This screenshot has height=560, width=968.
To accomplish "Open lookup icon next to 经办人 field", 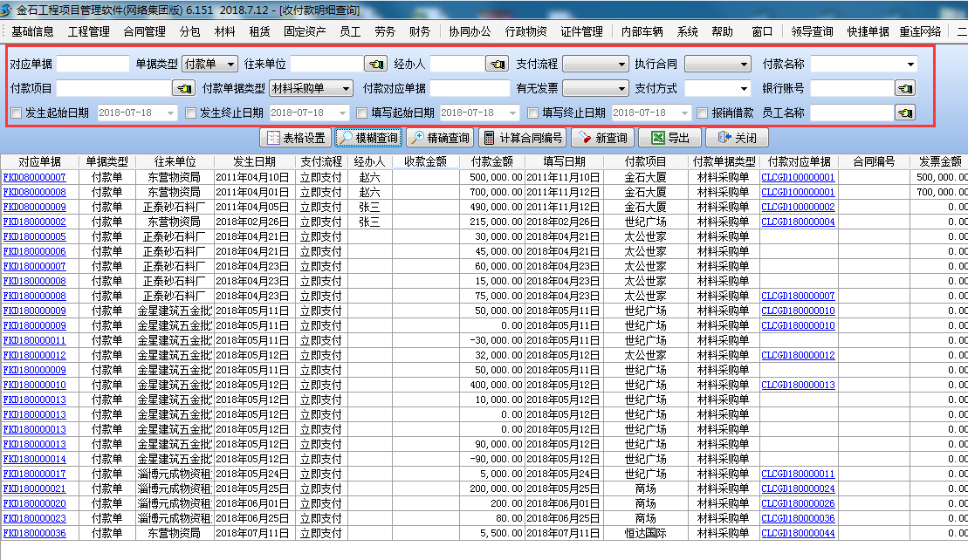I will [497, 64].
